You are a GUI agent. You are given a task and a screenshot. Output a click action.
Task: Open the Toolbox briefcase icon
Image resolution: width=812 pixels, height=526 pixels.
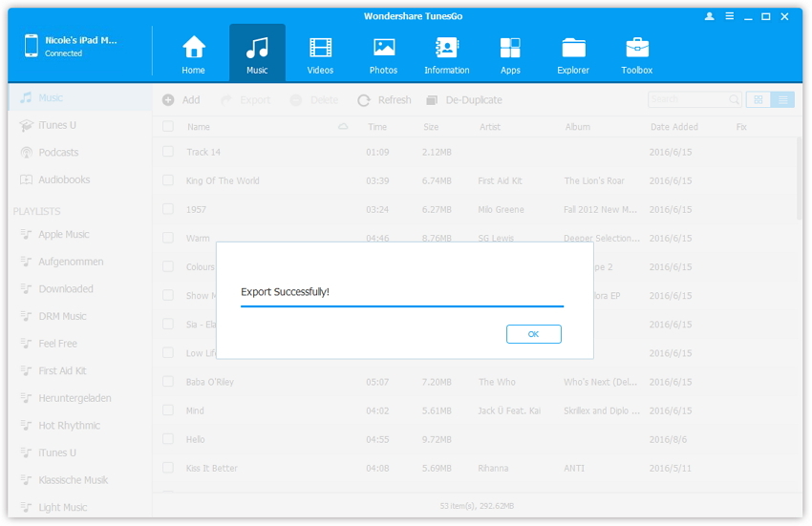[x=637, y=48]
